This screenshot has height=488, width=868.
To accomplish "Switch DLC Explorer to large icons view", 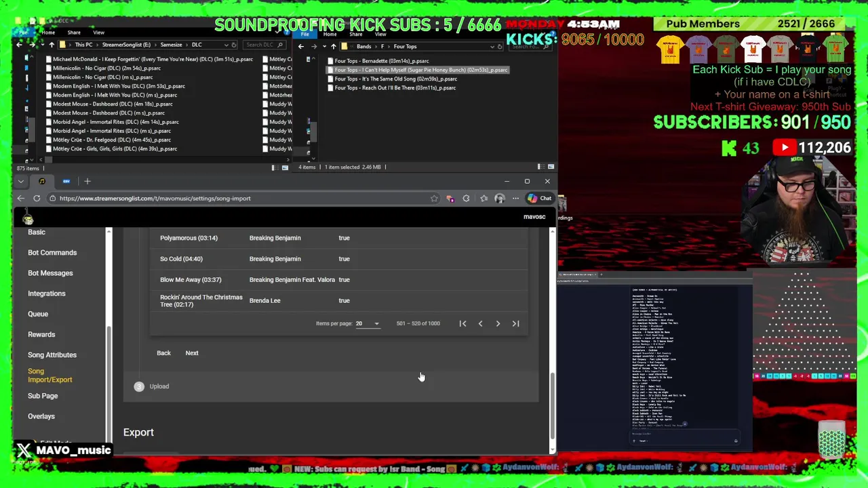I will click(285, 167).
